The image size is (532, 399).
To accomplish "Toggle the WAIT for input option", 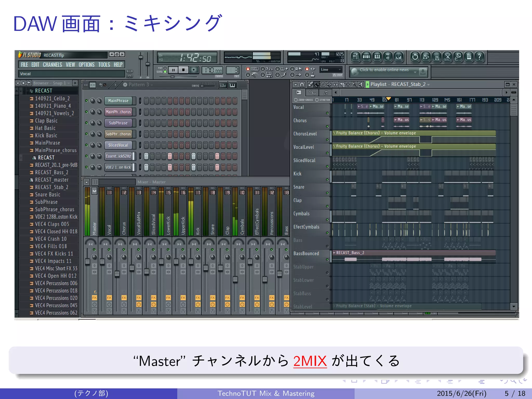I will (263, 75).
